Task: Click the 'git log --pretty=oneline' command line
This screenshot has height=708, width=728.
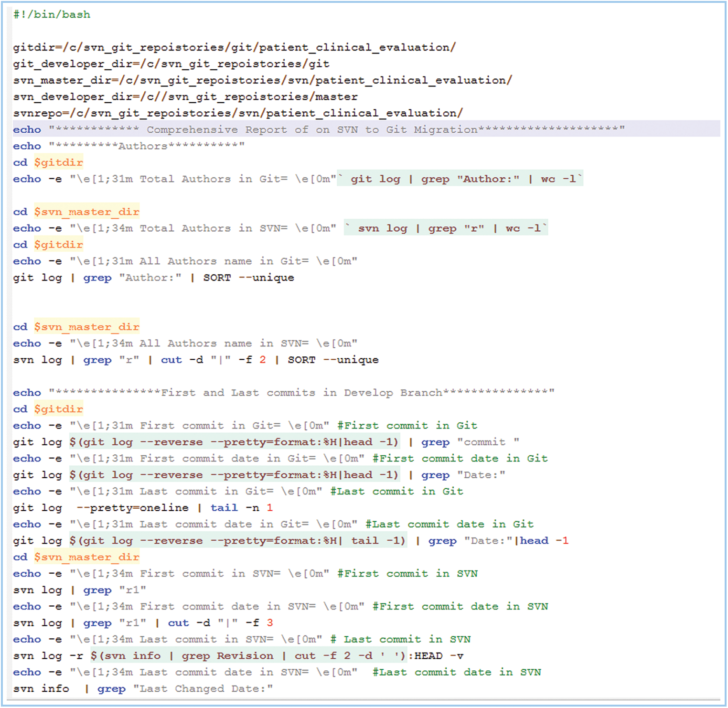Action: (x=142, y=508)
